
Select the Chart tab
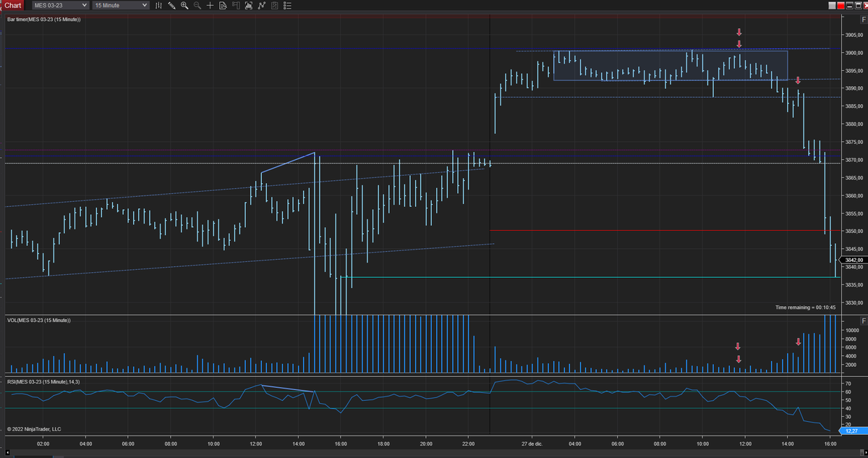13,5
